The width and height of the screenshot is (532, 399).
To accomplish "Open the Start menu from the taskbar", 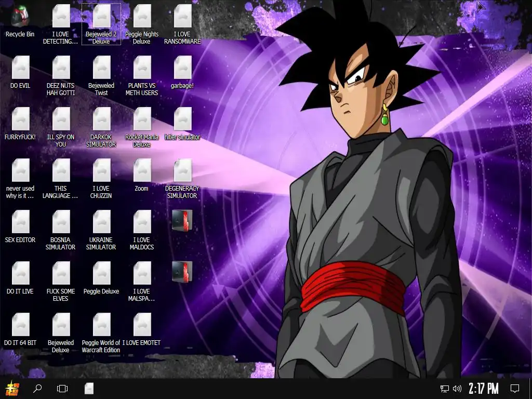I will coord(12,389).
